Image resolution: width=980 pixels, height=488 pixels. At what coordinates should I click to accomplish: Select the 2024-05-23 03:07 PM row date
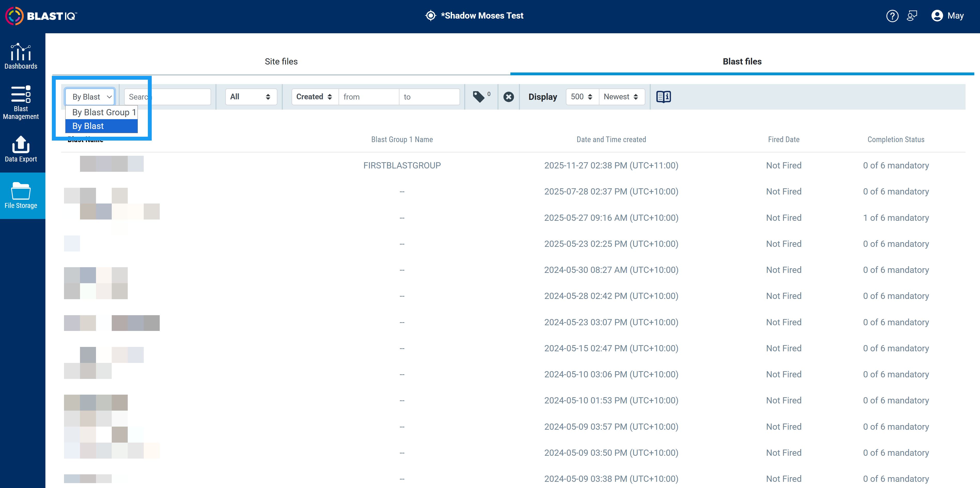pyautogui.click(x=611, y=323)
